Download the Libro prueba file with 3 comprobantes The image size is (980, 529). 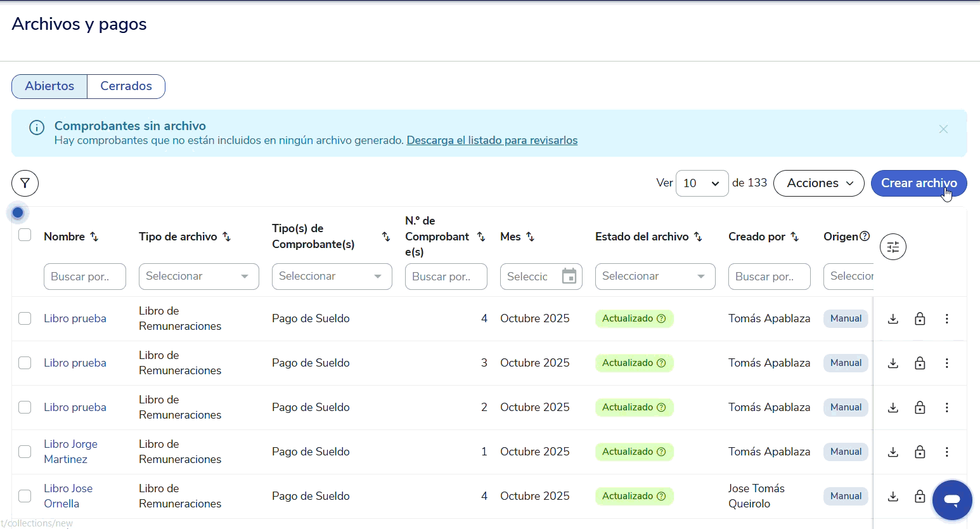tap(893, 363)
